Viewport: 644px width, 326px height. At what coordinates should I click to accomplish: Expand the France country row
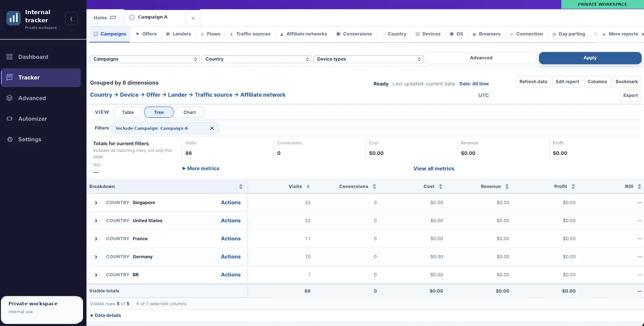[x=96, y=239]
